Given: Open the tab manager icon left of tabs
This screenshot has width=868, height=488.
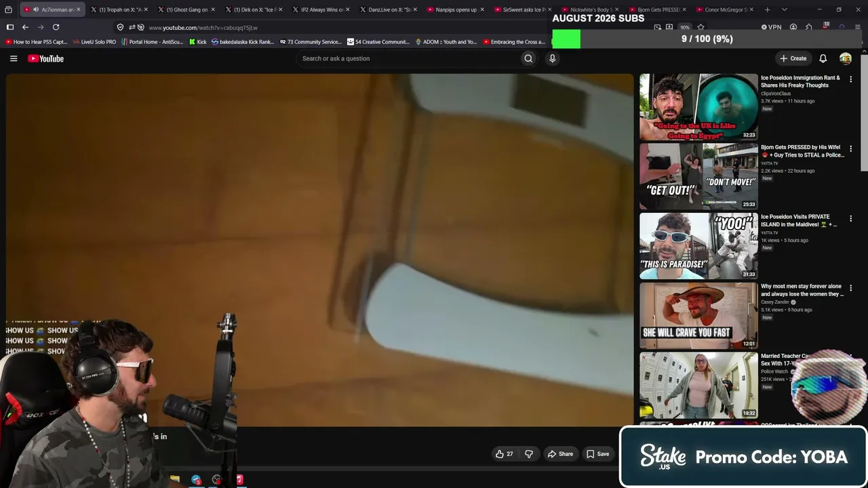Looking at the screenshot, I should point(8,9).
